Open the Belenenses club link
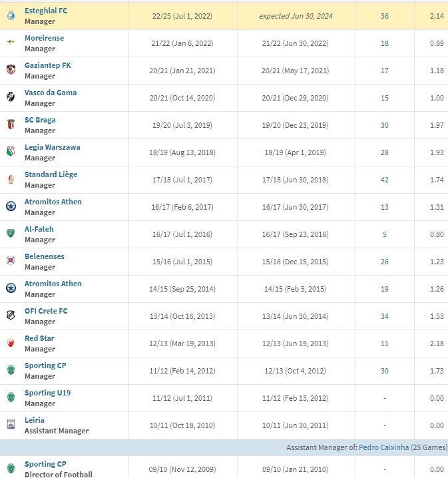Screen dimensions: 448x478 [45, 256]
